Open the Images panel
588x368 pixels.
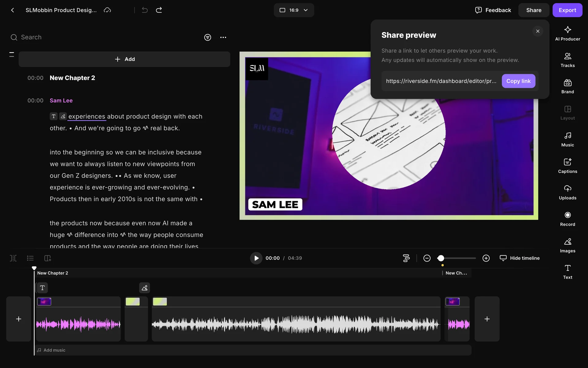567,245
